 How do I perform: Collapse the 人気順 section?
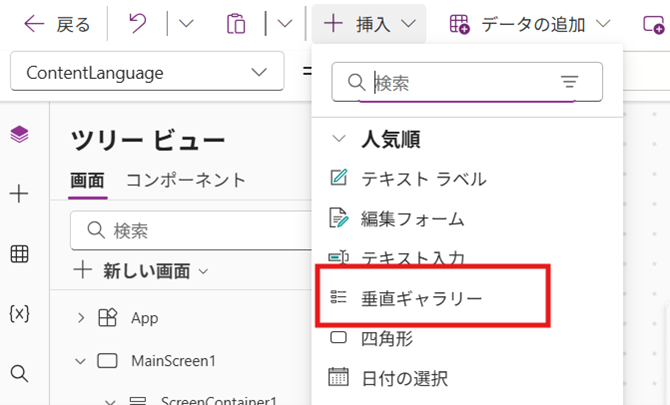(x=340, y=139)
